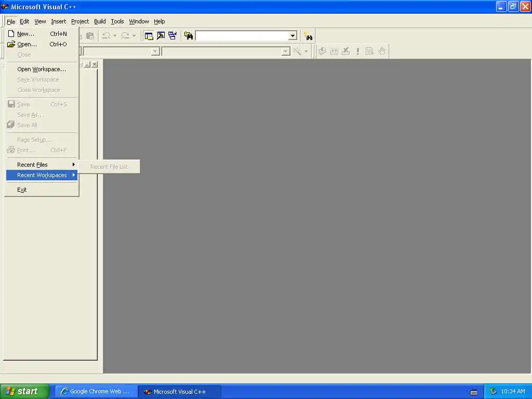Screen dimensions: 532x399
Task: Click the Go debug toolbar icon
Action: tap(369, 51)
